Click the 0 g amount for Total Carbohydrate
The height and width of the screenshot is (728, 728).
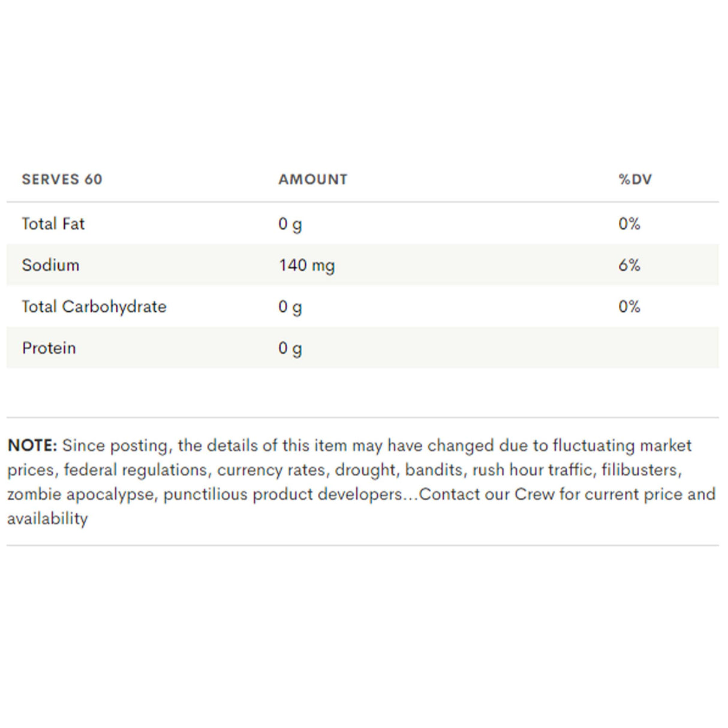[290, 307]
